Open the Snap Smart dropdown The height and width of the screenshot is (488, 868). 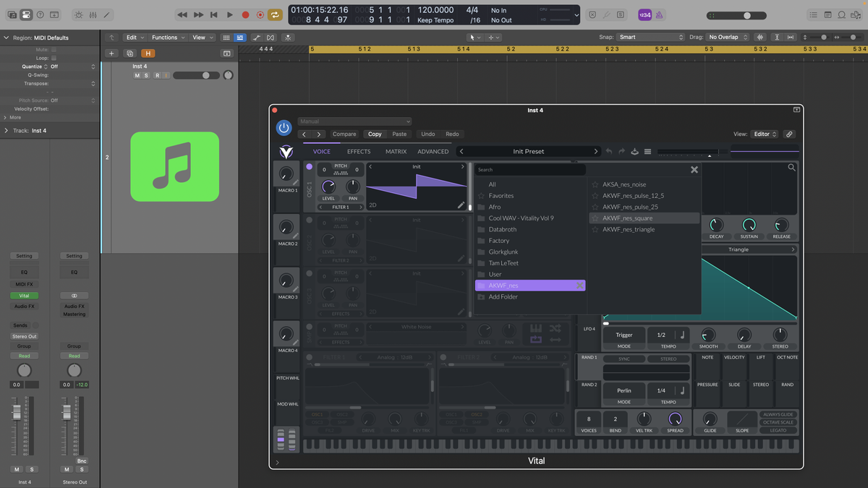point(650,37)
